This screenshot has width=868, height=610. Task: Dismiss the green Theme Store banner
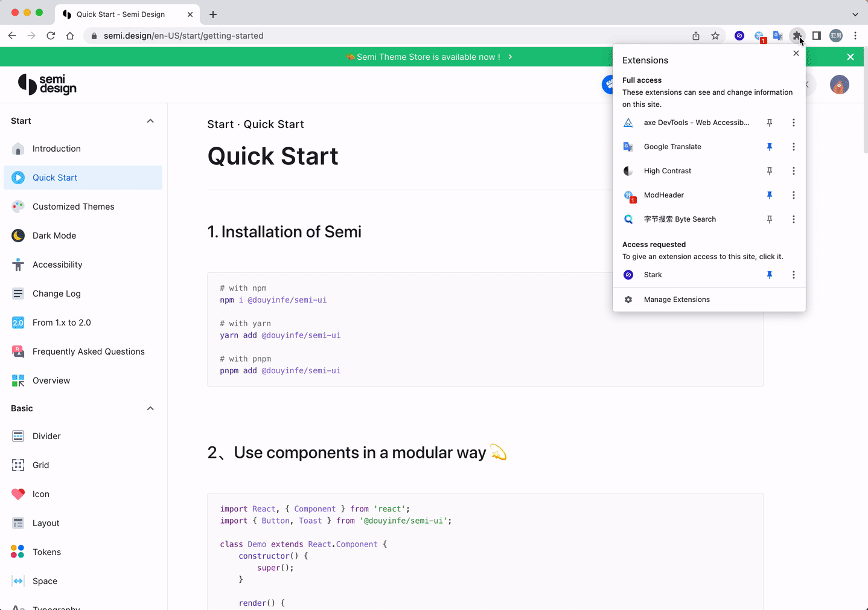(850, 57)
